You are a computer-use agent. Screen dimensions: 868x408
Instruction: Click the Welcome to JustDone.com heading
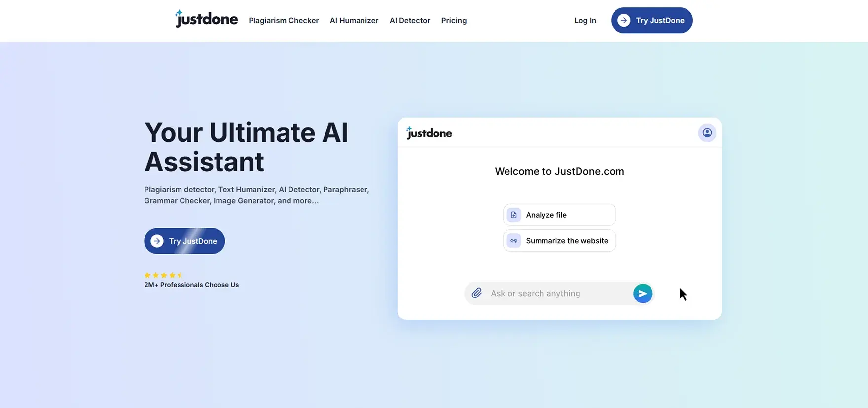coord(559,171)
